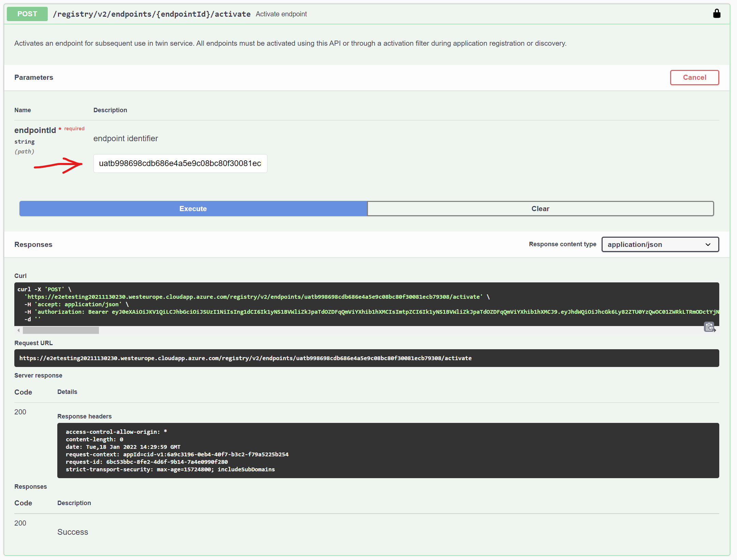Select the Request URL text block

coord(246,358)
